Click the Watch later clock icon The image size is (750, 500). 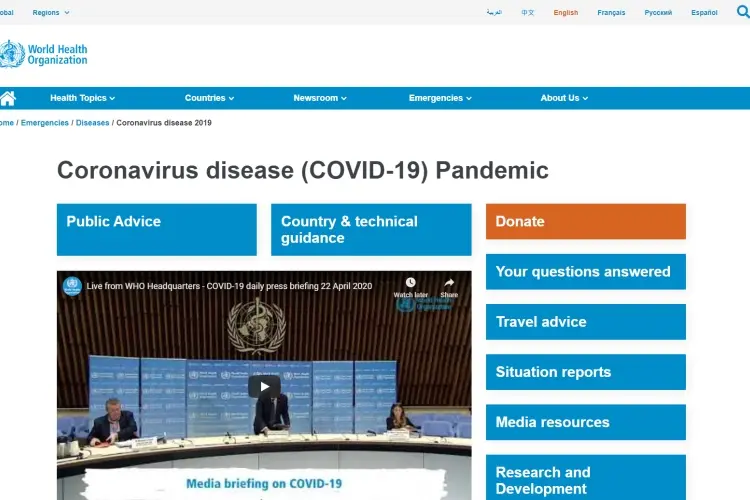coord(410,282)
